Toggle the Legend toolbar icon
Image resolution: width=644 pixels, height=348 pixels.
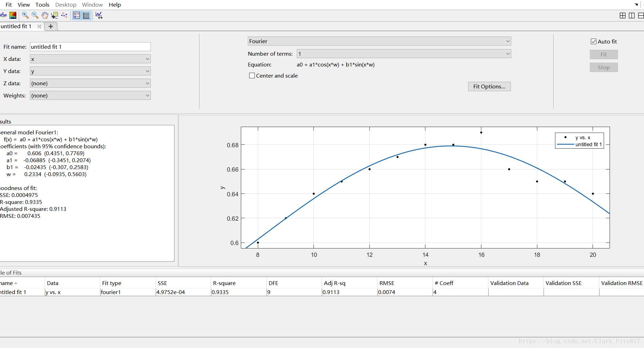click(x=77, y=15)
